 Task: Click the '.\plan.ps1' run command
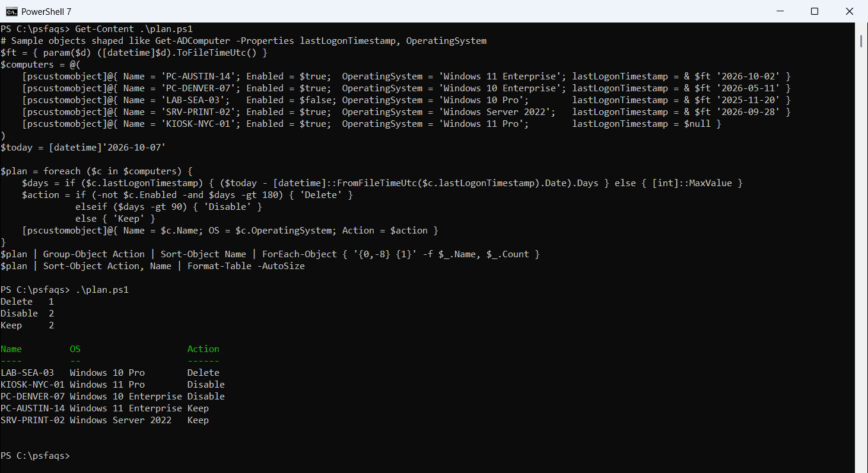tap(101, 290)
